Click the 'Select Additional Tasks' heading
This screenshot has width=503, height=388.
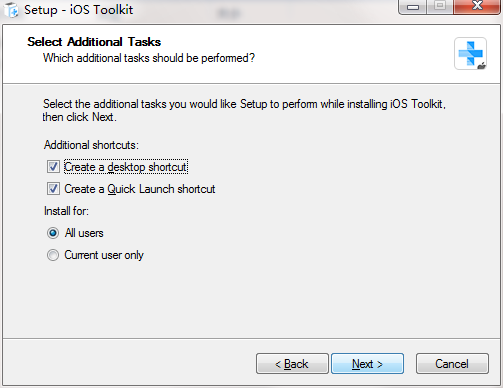coord(94,42)
